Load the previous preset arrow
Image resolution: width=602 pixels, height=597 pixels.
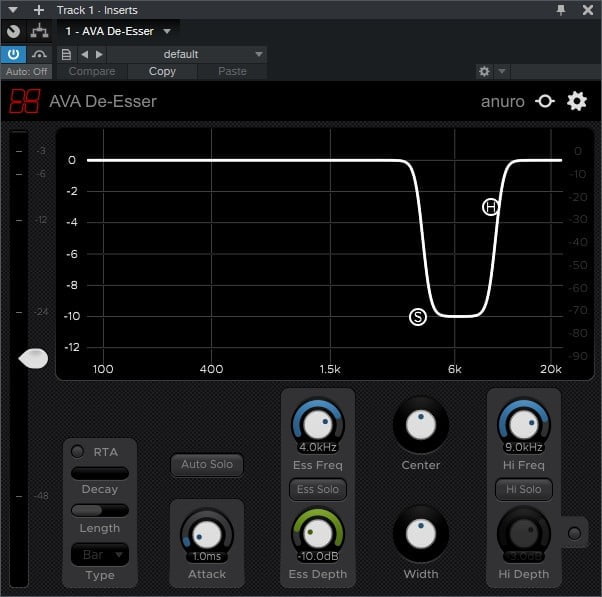tap(85, 55)
